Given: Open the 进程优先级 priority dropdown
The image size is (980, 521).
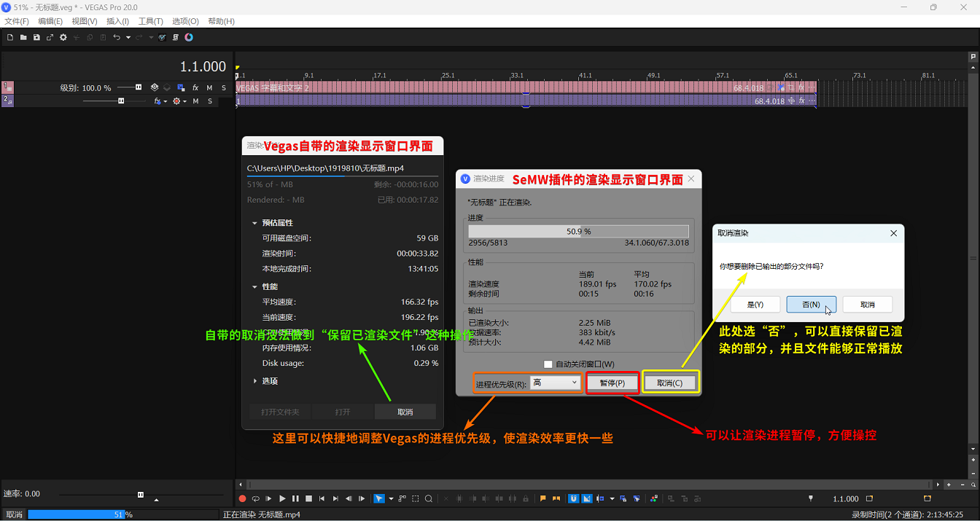Looking at the screenshot, I should (x=554, y=382).
